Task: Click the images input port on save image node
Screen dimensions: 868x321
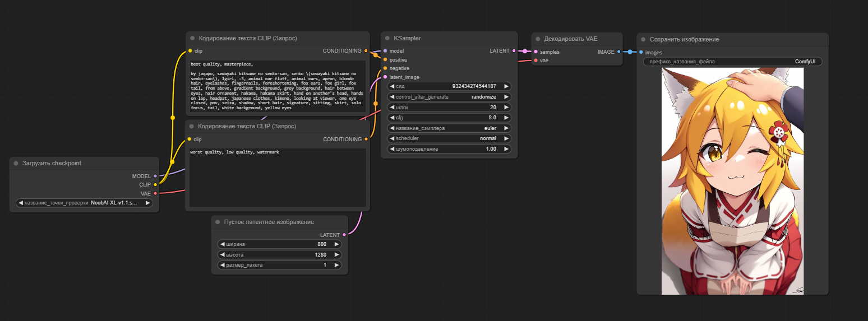Action: (641, 52)
